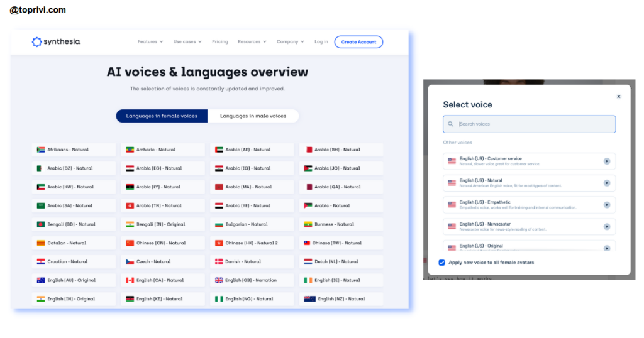Play the English (US) - Newscaster voice preview
This screenshot has width=644, height=338.
(x=607, y=226)
